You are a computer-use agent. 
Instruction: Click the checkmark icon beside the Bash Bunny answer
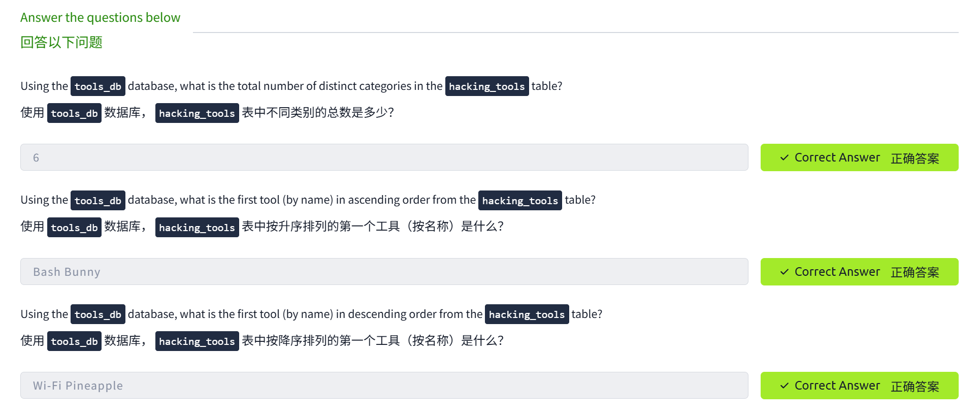point(785,272)
